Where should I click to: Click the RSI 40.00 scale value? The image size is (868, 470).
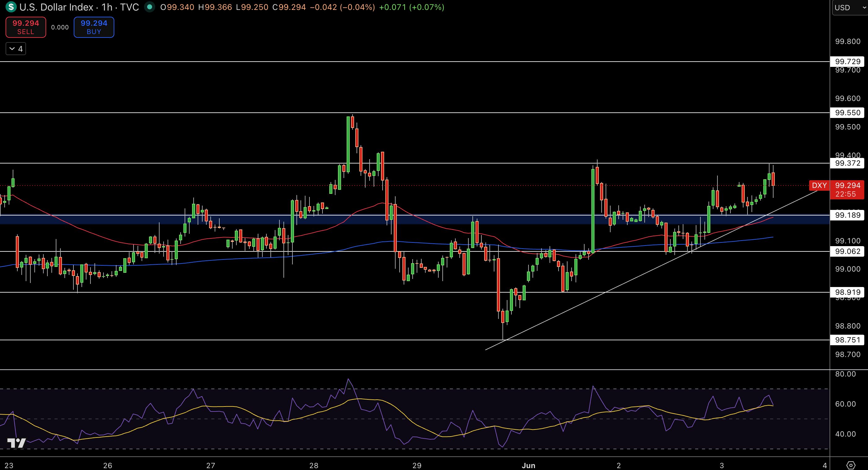(845, 434)
